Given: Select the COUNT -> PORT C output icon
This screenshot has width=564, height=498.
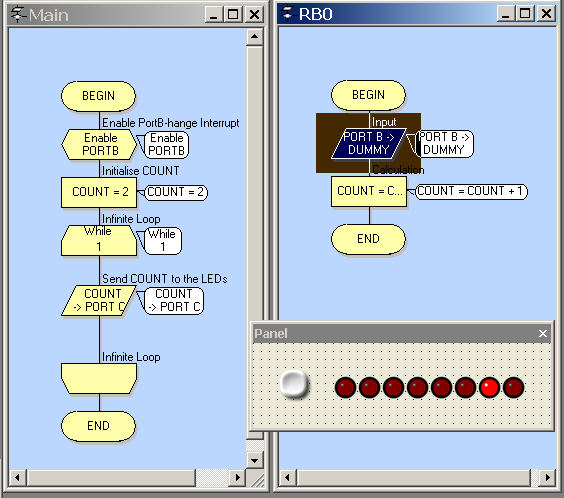Looking at the screenshot, I should coord(99,300).
